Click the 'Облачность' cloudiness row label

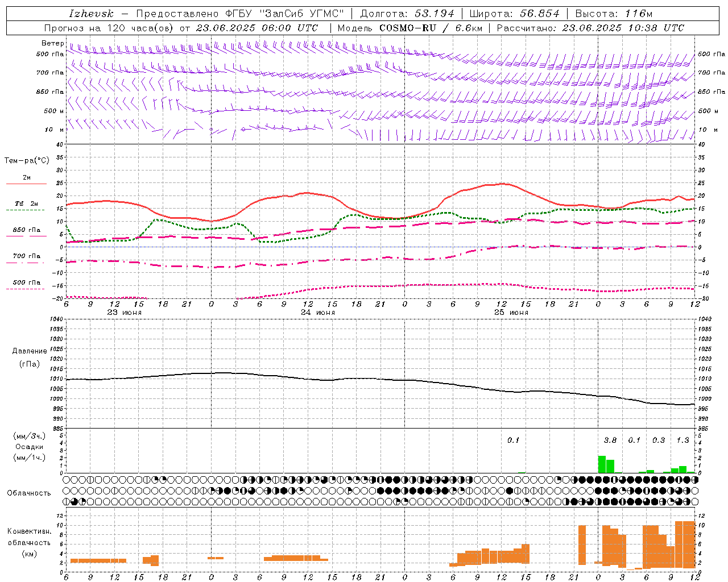point(29,493)
